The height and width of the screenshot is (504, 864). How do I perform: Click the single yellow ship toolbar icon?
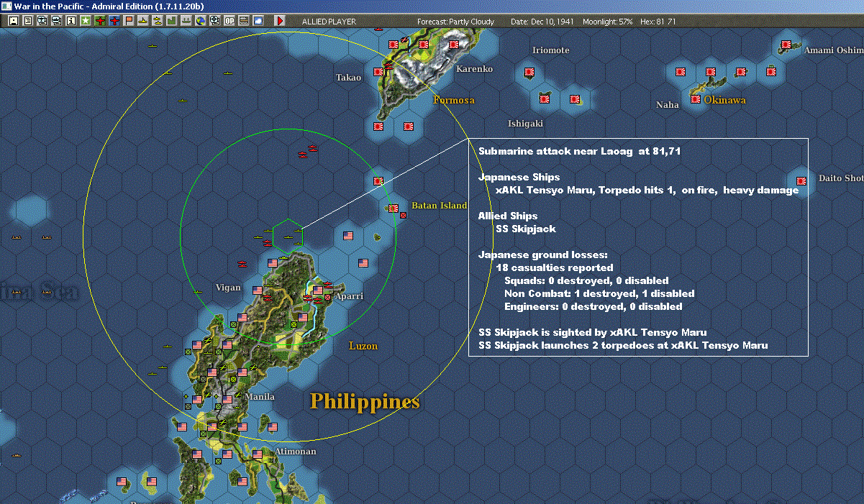point(143,22)
